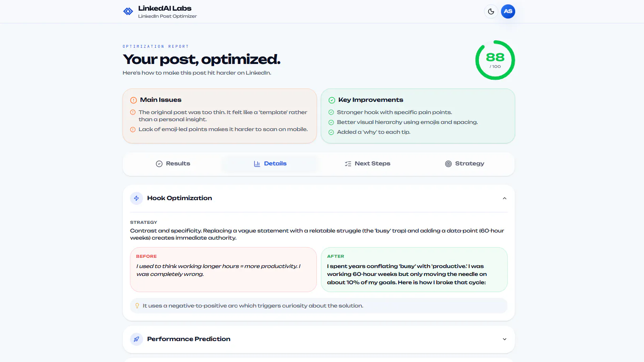Click the 'Main Issues' card title

(160, 100)
